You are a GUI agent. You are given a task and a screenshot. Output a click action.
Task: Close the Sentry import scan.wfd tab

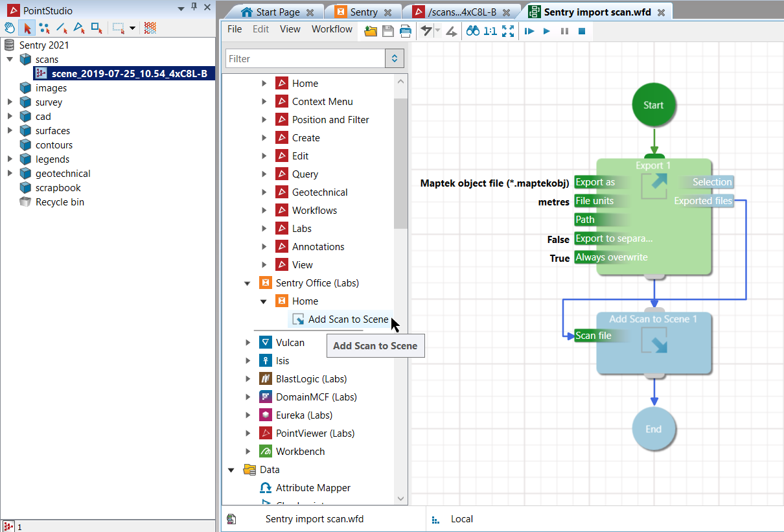(x=661, y=12)
